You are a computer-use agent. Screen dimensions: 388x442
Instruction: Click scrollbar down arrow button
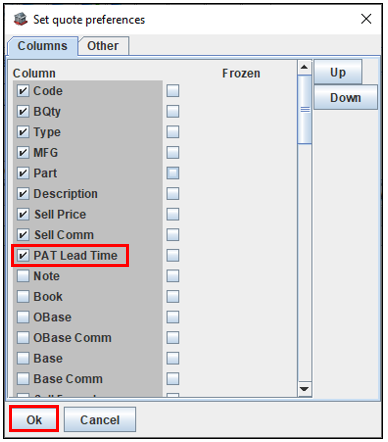(x=304, y=389)
